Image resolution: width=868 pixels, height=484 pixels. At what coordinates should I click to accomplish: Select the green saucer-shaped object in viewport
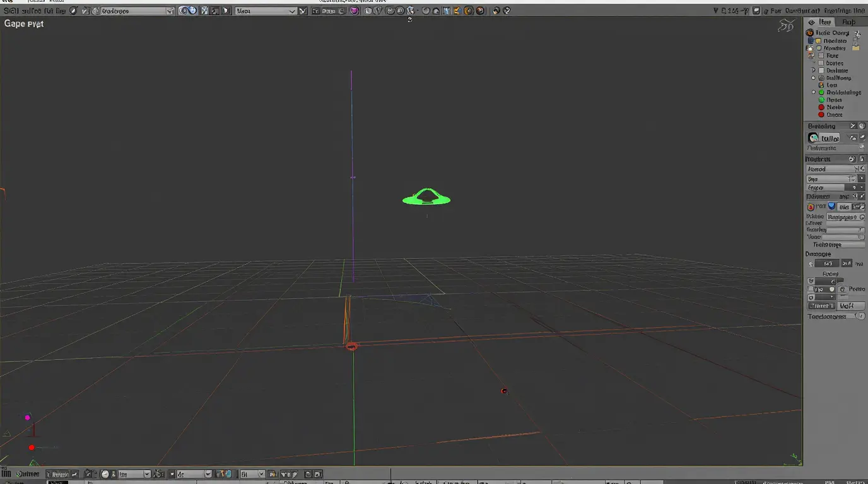(426, 197)
